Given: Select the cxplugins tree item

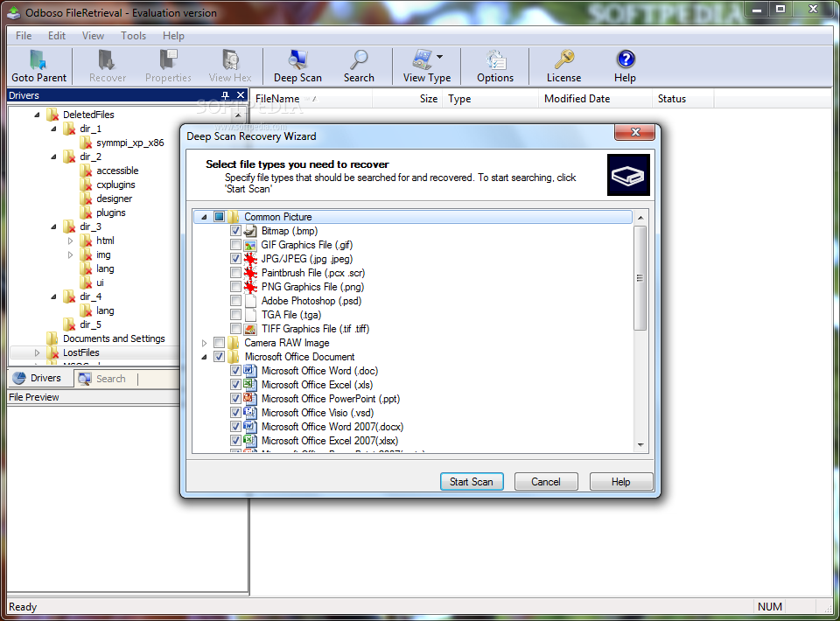Looking at the screenshot, I should point(115,185).
